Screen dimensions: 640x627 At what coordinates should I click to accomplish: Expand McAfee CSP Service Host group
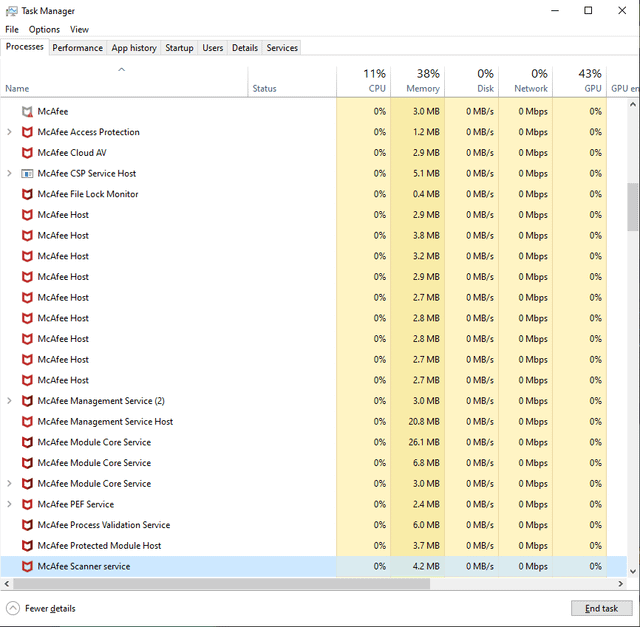(x=9, y=173)
